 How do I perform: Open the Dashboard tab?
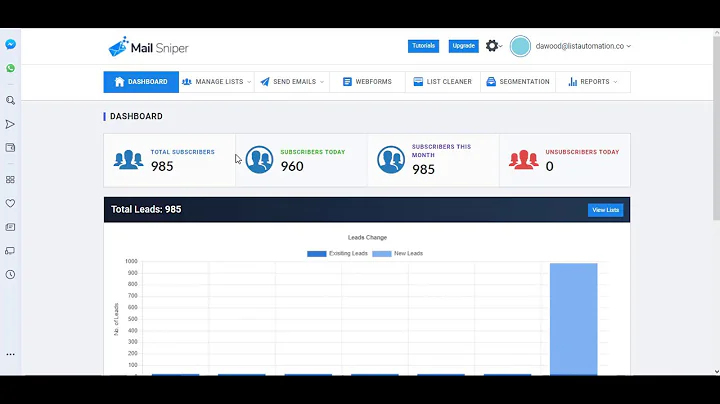141,82
